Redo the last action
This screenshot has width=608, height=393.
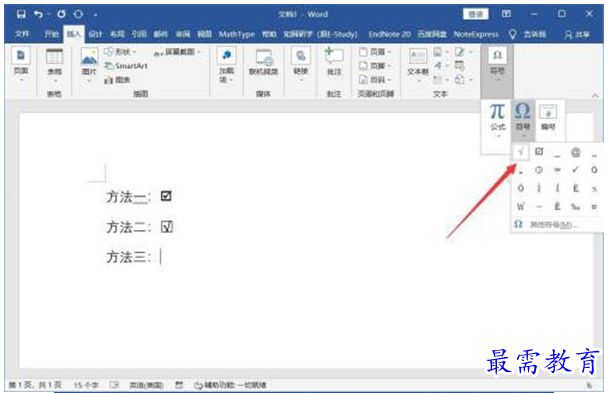coord(61,14)
